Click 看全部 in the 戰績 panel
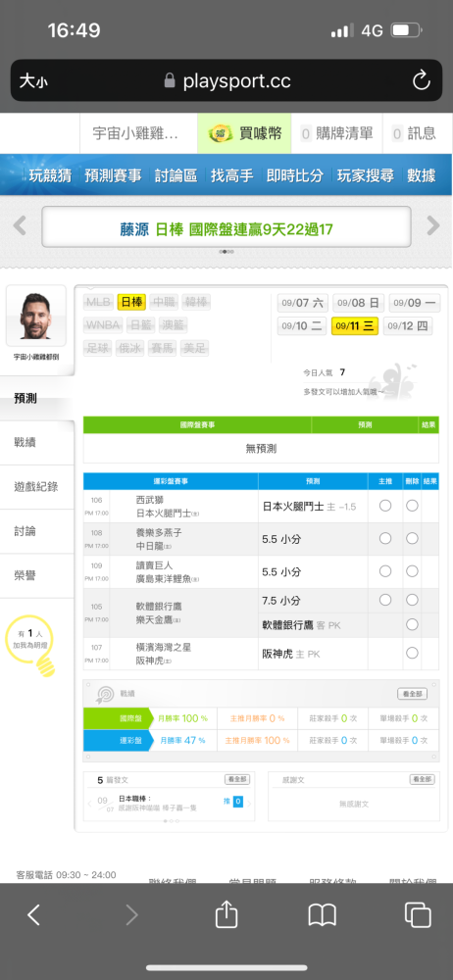The width and height of the screenshot is (453, 980). 413,694
